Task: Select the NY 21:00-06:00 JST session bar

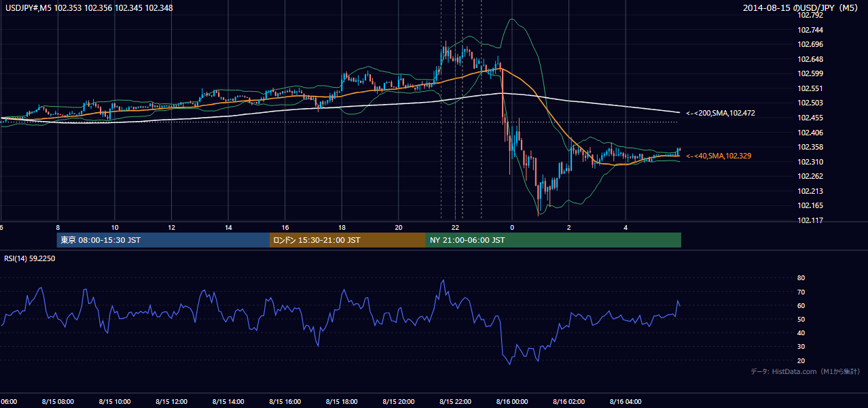Action: coord(554,240)
